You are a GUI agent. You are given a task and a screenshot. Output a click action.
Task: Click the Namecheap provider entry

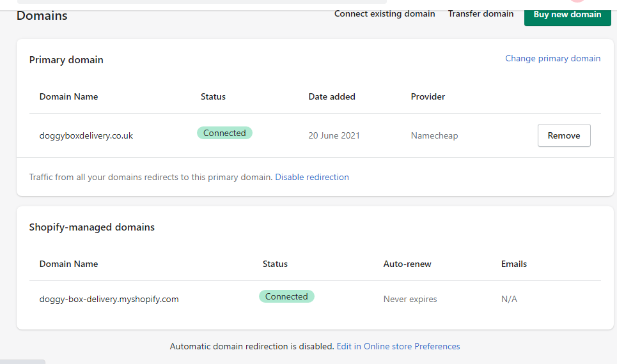[x=434, y=135]
